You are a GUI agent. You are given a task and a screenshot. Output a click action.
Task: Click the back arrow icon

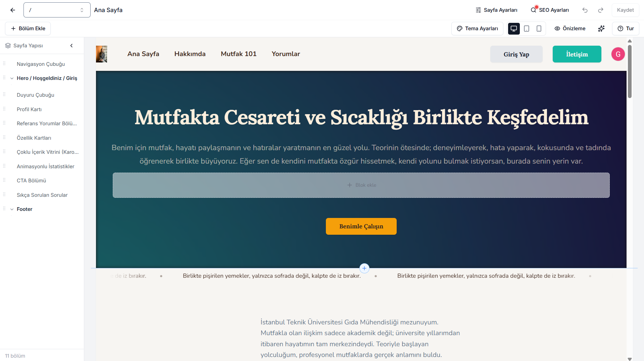pos(13,10)
